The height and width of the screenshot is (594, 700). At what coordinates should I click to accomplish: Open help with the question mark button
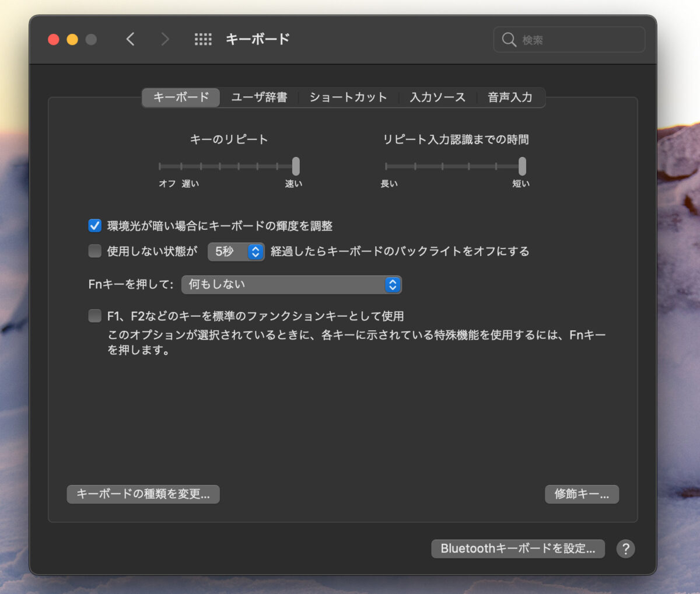click(x=625, y=548)
